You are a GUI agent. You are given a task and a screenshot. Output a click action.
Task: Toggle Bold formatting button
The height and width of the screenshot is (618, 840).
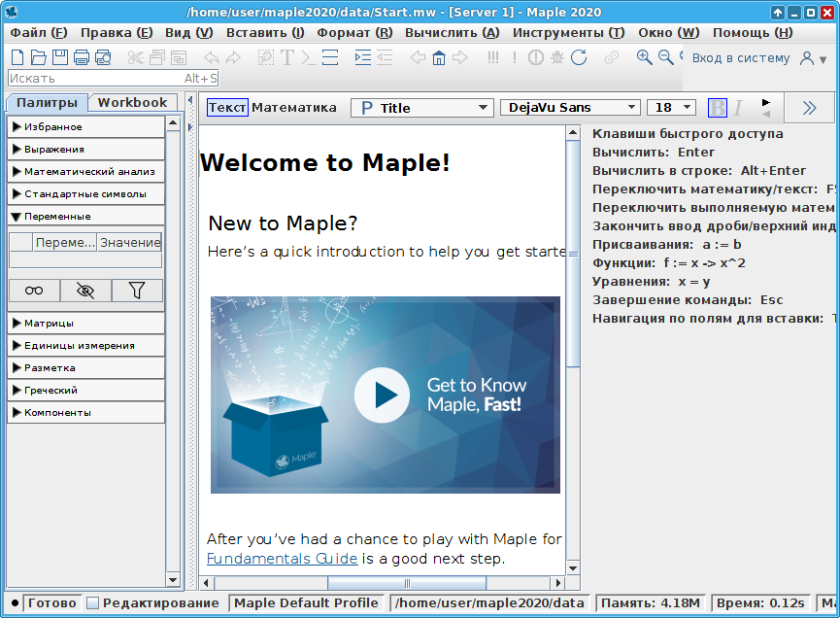[x=718, y=108]
